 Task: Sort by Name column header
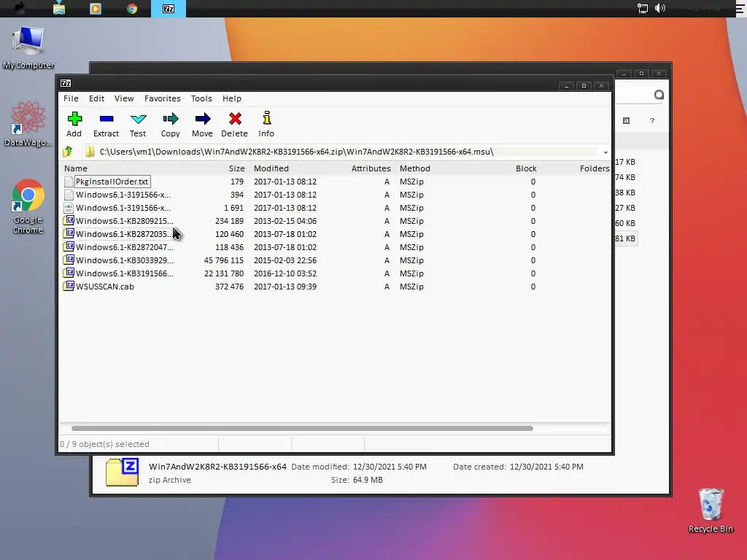coord(76,168)
